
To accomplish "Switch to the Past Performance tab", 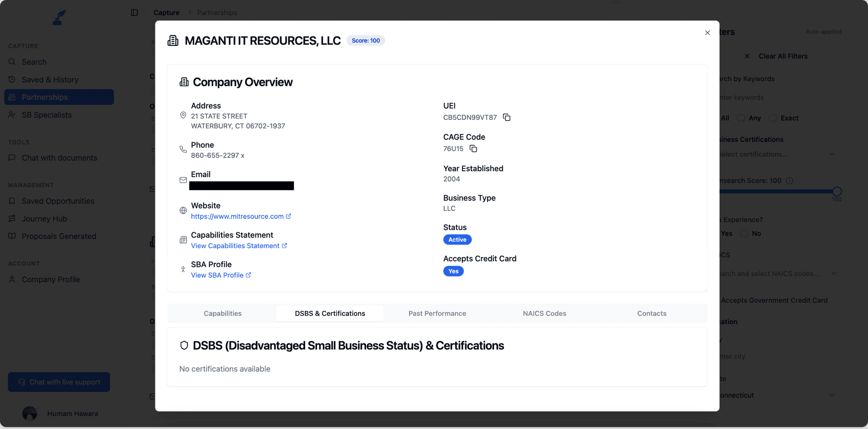I will pos(437,313).
